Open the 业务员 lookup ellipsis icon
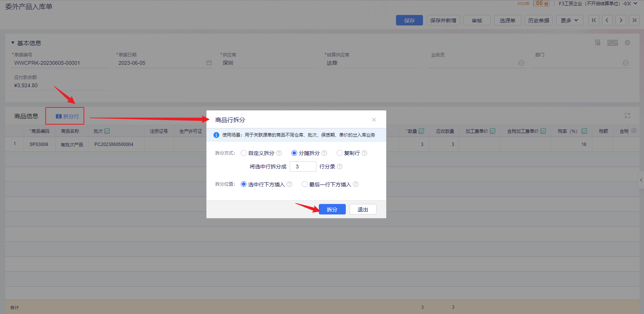Screen dimensions: 644x314 [x=521, y=63]
